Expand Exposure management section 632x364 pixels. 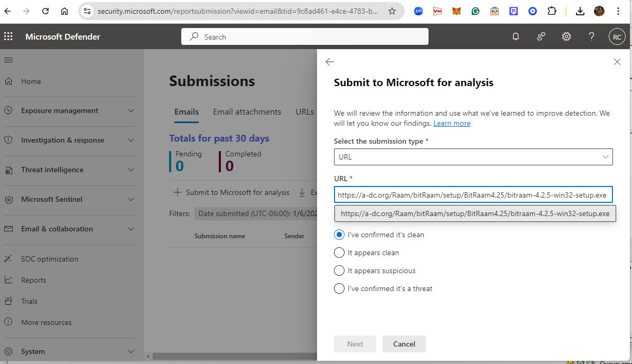point(131,110)
